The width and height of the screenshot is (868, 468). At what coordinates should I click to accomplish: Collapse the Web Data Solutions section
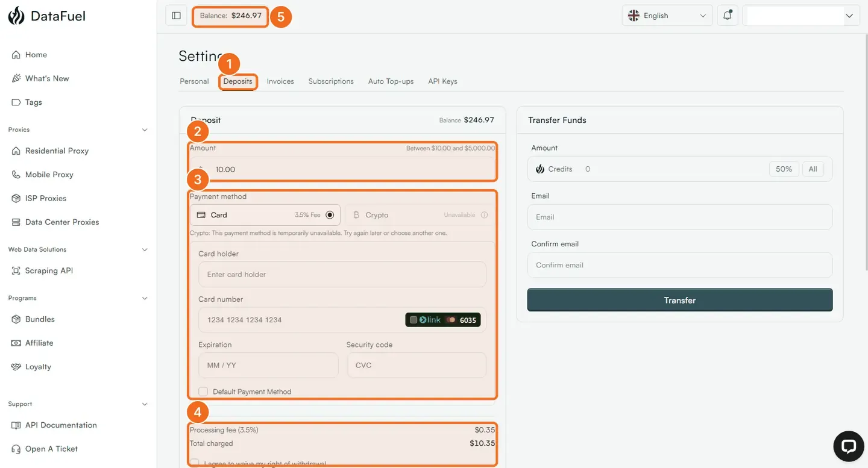[x=144, y=250]
